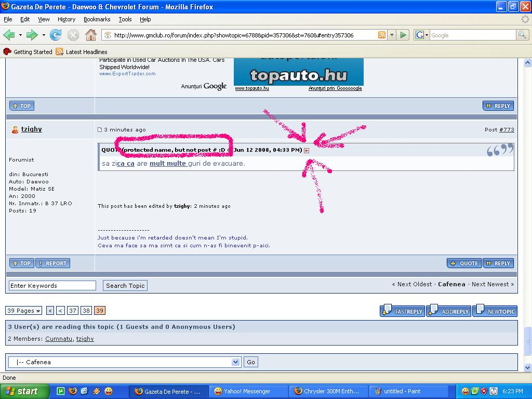
Task: Click the FASTREPLY button
Action: coord(403,311)
